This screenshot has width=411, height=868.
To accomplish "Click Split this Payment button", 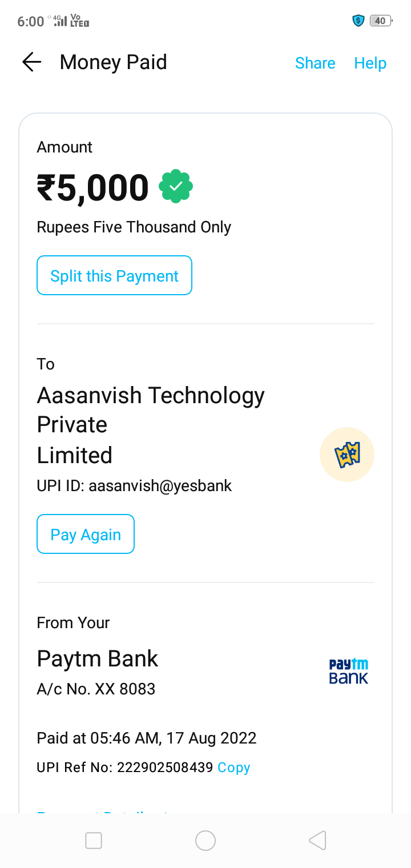I will pyautogui.click(x=114, y=276).
